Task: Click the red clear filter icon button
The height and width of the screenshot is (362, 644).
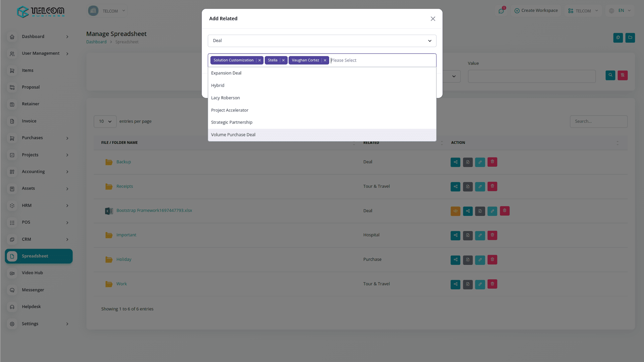Action: [x=623, y=75]
